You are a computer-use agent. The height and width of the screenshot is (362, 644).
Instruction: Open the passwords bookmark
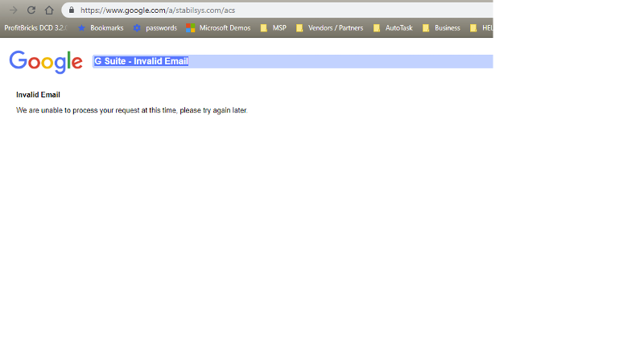click(160, 28)
